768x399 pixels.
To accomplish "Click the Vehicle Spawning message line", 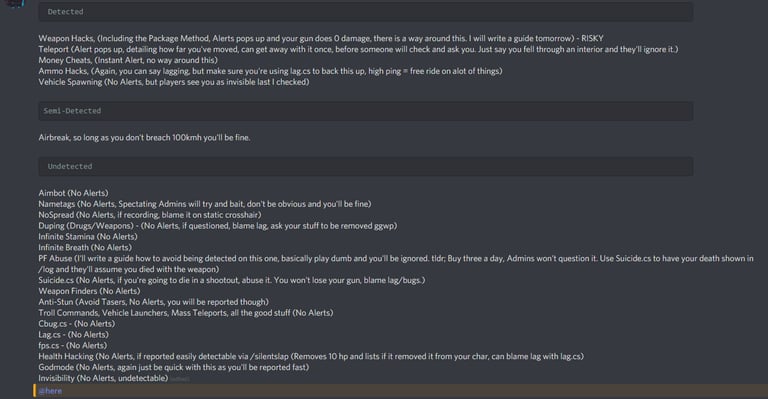I will pos(174,82).
